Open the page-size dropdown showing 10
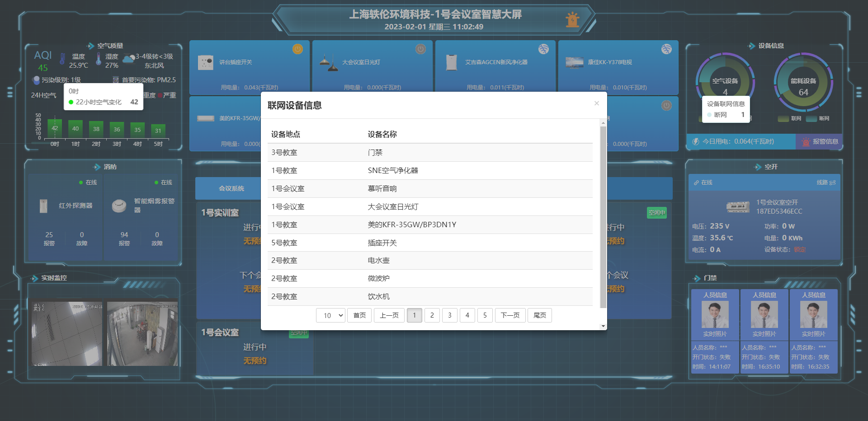 pos(330,315)
